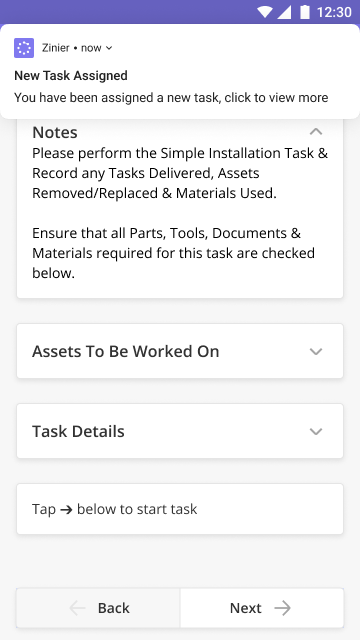Expand the Task Details chevron

point(316,431)
